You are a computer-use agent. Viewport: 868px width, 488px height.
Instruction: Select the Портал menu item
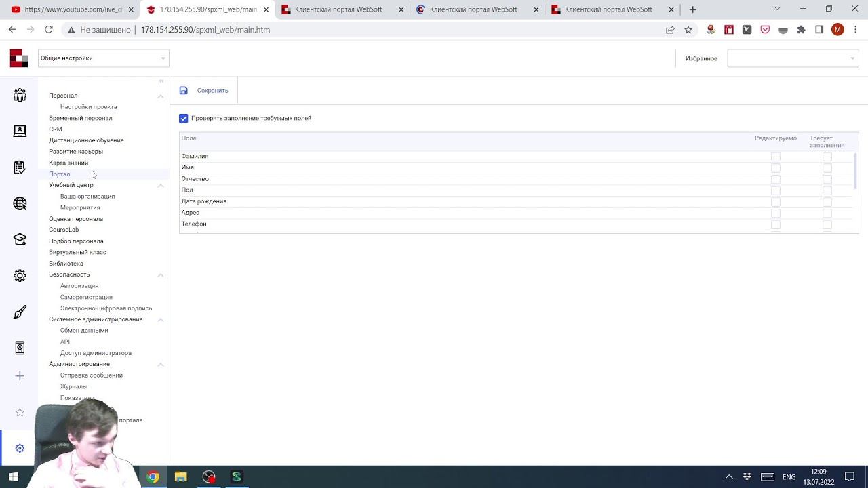point(59,174)
